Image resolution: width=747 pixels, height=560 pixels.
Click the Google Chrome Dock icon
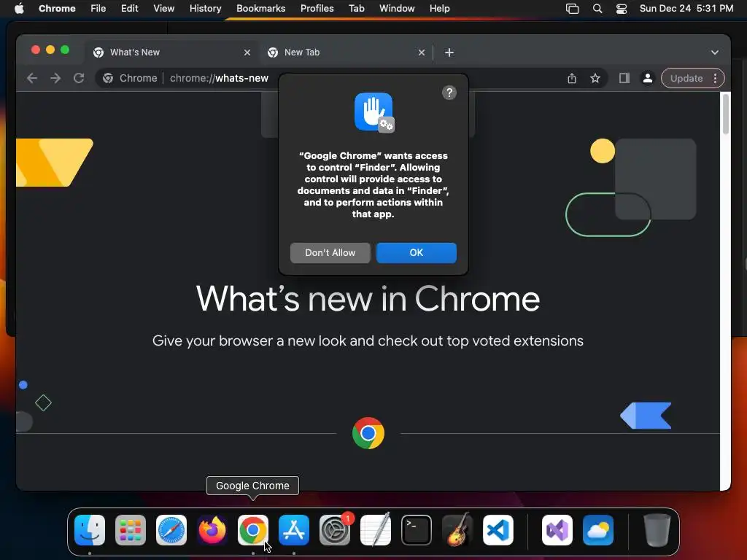point(253,530)
